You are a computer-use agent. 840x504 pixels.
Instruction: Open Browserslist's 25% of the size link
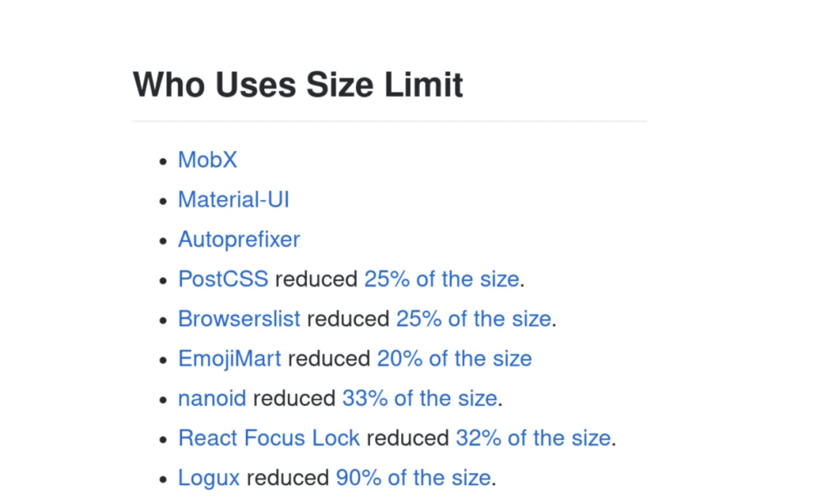click(x=473, y=319)
